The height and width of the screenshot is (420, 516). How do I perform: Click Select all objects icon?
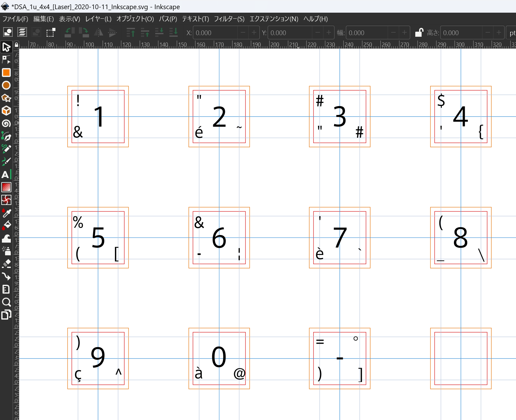tap(8, 32)
